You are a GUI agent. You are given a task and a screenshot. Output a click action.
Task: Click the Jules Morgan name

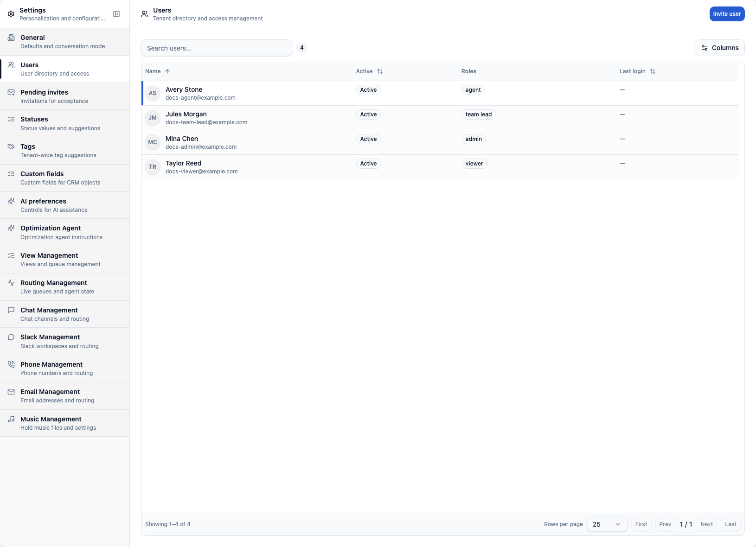(x=186, y=114)
